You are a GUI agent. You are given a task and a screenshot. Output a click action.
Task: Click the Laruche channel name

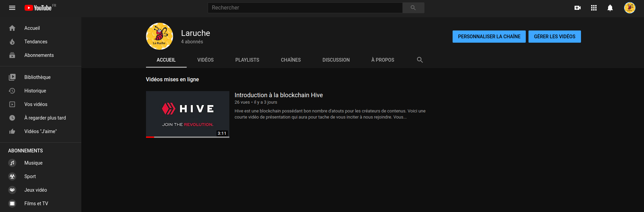pos(195,33)
